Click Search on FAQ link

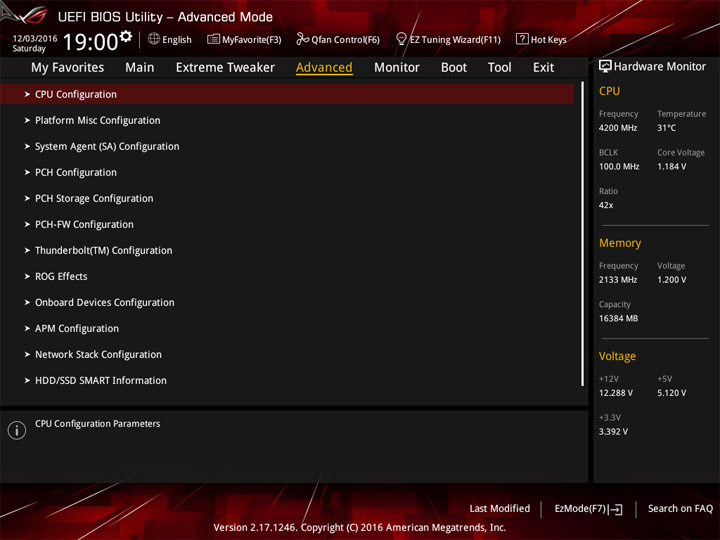coord(680,509)
